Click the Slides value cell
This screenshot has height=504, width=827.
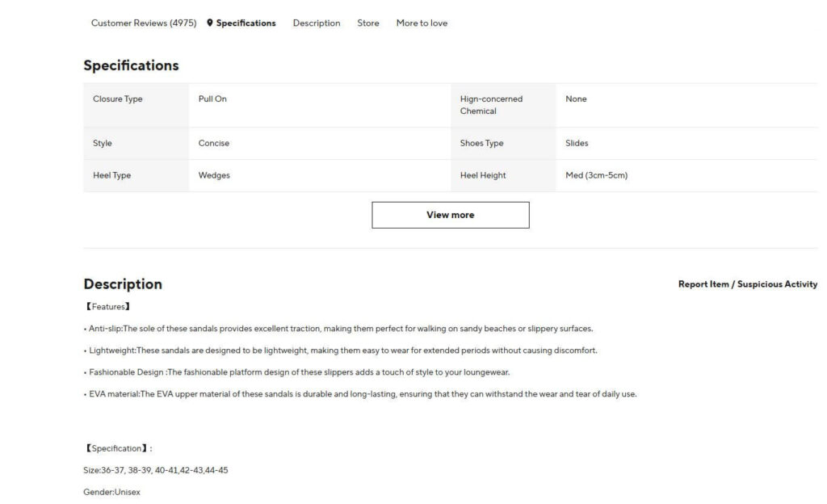tap(686, 144)
